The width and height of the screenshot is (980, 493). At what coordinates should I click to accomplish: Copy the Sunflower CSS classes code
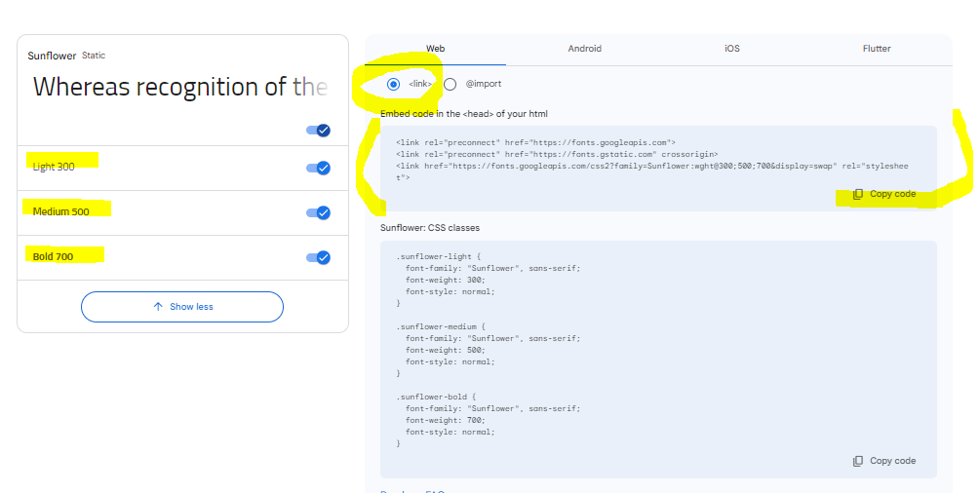click(x=884, y=461)
